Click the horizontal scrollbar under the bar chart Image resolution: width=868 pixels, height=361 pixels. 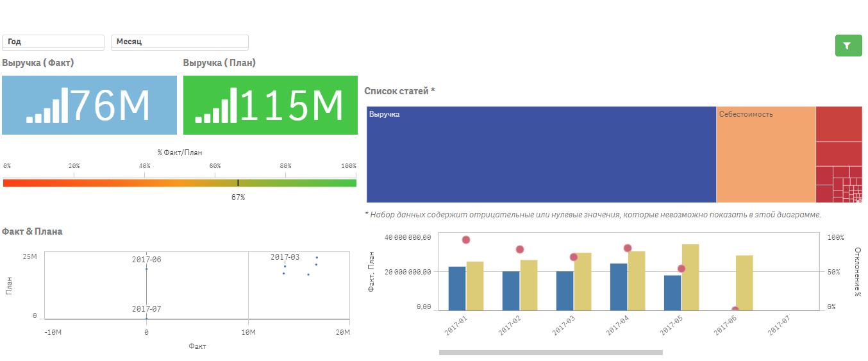[551, 352]
